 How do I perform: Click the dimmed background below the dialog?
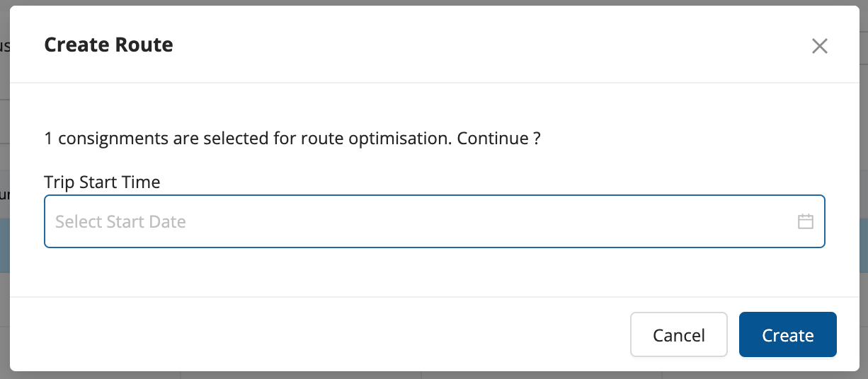point(425,375)
